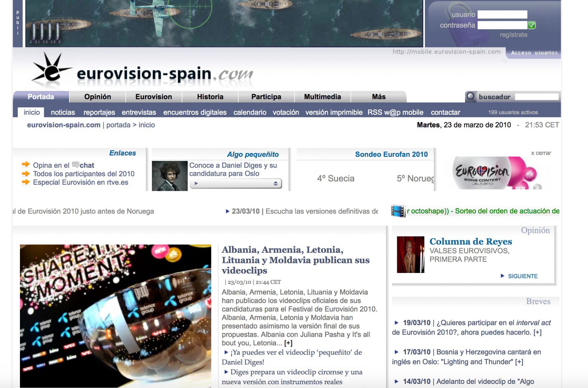
Task: Open the mobile.eurovision-spain.com link
Action: (x=447, y=52)
